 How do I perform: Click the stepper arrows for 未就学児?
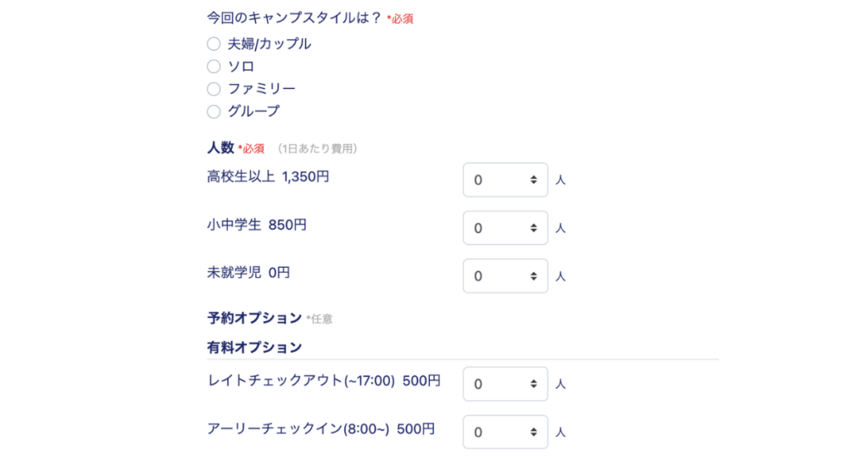pos(534,276)
